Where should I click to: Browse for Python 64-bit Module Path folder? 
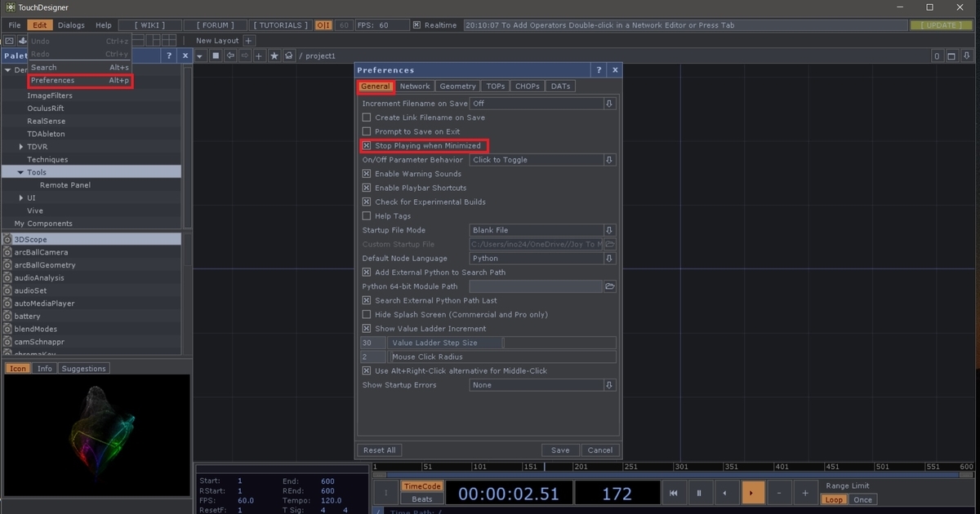(x=610, y=286)
